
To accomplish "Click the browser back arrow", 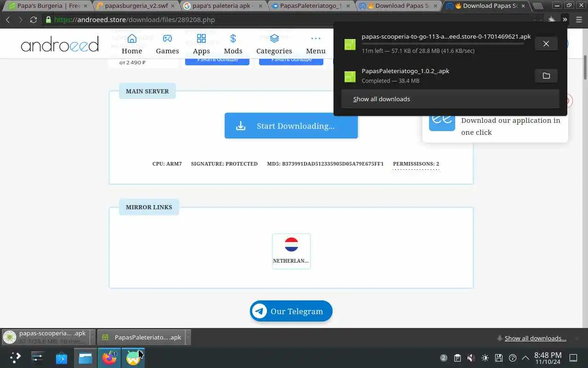I will point(8,20).
